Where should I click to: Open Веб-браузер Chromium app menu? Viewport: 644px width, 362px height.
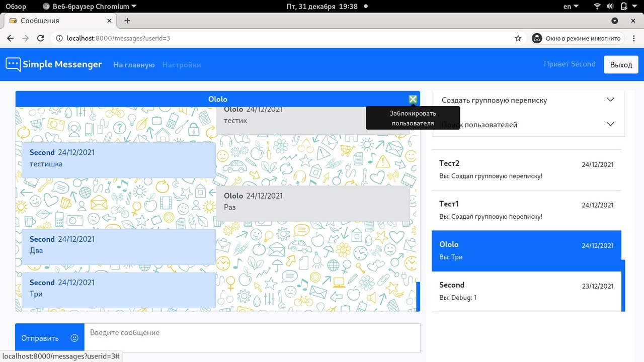point(90,7)
